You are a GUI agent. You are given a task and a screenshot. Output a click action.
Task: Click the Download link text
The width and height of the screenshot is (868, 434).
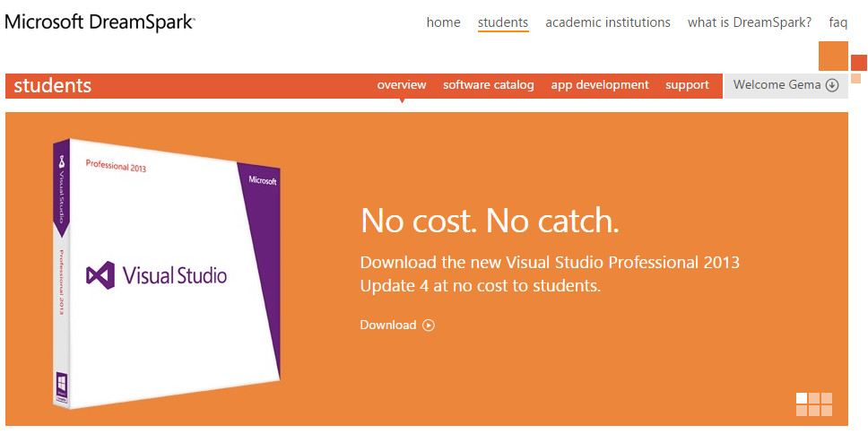pos(388,325)
